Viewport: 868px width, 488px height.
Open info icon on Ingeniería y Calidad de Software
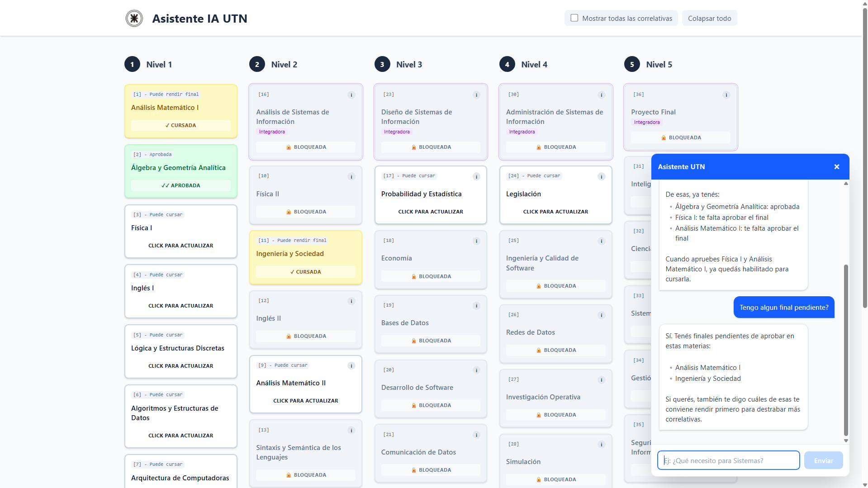pos(602,241)
